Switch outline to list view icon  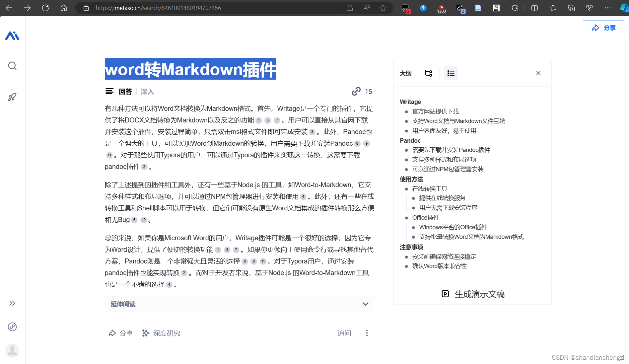[x=451, y=73]
